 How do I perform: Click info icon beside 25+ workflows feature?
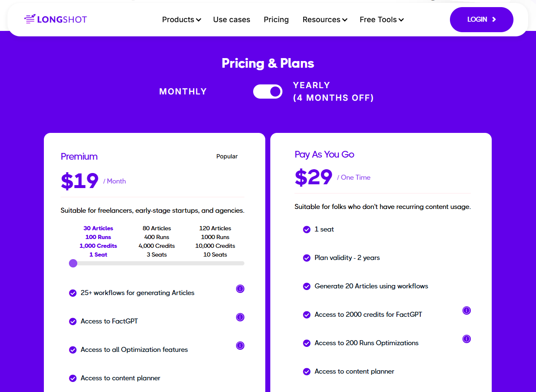tap(240, 289)
